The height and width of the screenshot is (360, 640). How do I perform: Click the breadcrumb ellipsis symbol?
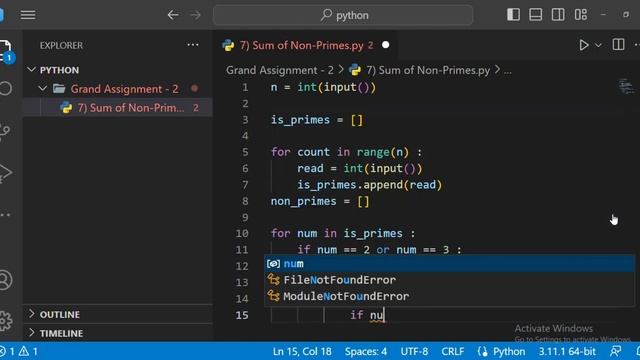click(x=507, y=71)
